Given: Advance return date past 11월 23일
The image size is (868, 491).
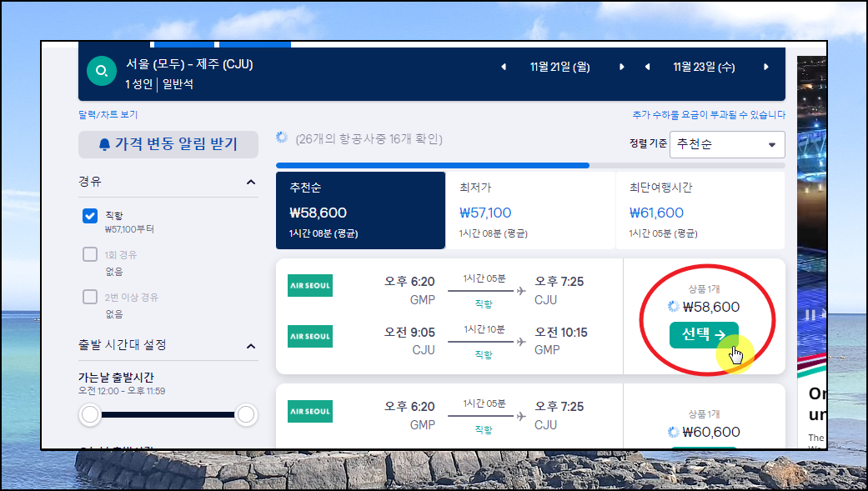Looking at the screenshot, I should pos(766,67).
